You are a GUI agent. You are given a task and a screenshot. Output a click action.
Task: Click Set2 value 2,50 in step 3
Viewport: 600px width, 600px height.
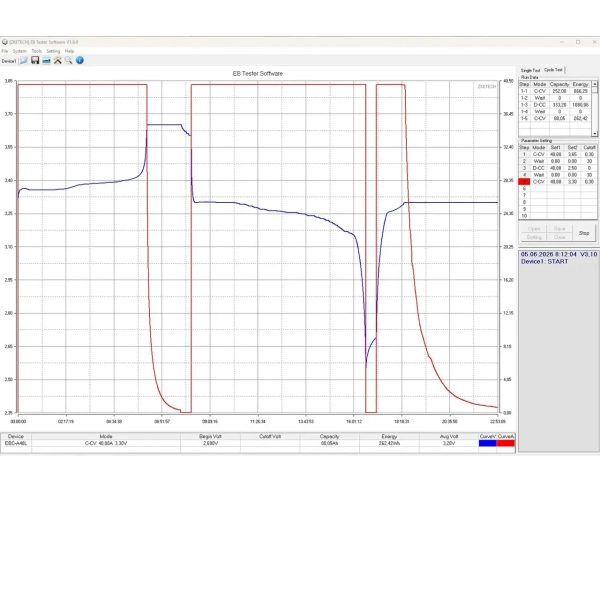coord(572,168)
